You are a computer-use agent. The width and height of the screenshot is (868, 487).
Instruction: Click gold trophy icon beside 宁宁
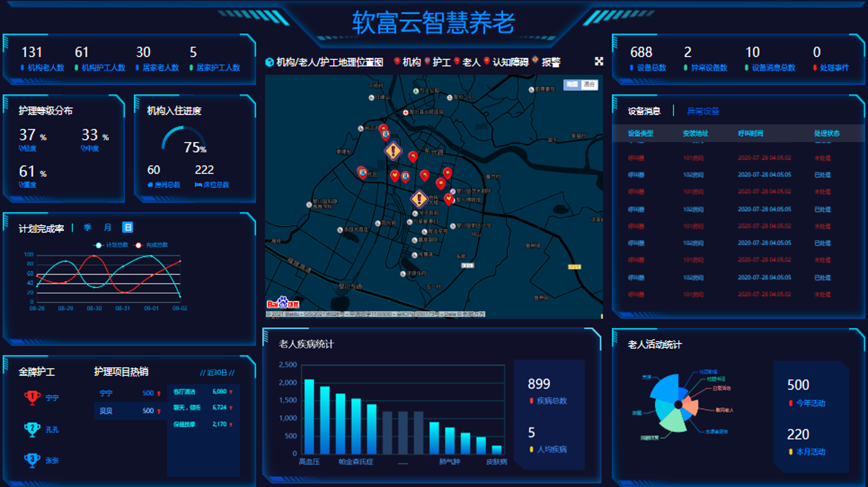tap(32, 397)
